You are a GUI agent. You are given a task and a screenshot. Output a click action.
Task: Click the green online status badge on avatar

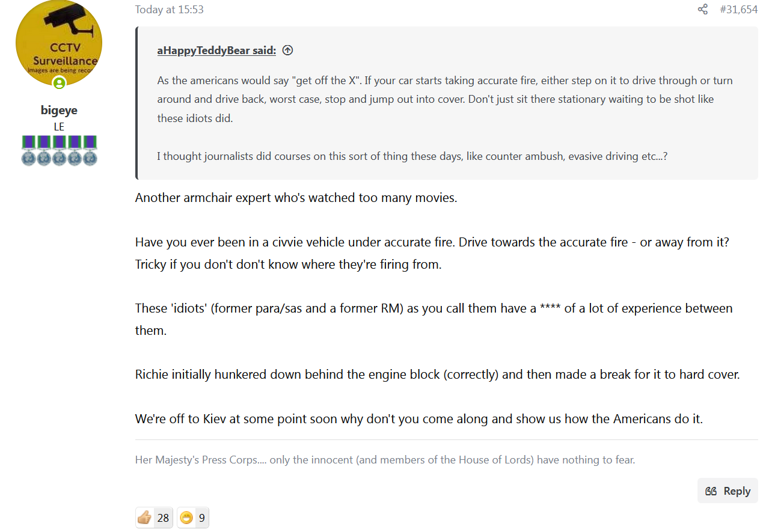pyautogui.click(x=59, y=83)
